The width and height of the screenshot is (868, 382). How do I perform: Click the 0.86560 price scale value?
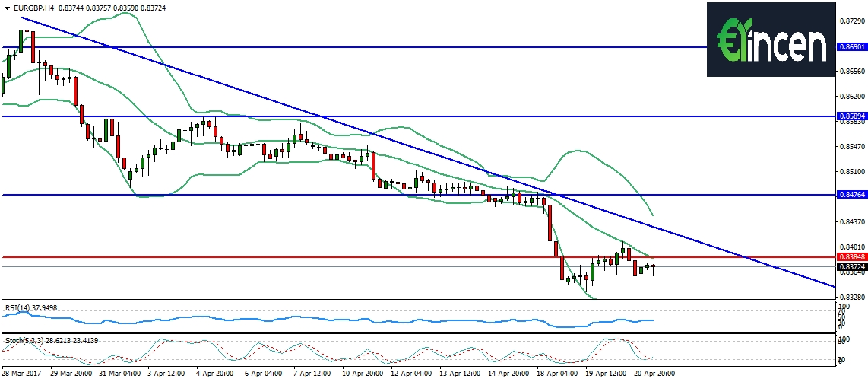[x=851, y=71]
